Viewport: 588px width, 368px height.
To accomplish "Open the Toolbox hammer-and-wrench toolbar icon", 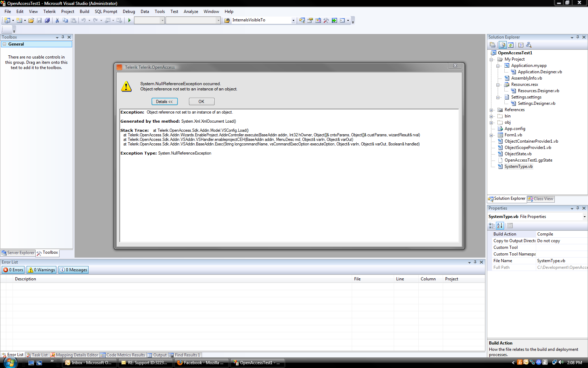I will point(326,20).
